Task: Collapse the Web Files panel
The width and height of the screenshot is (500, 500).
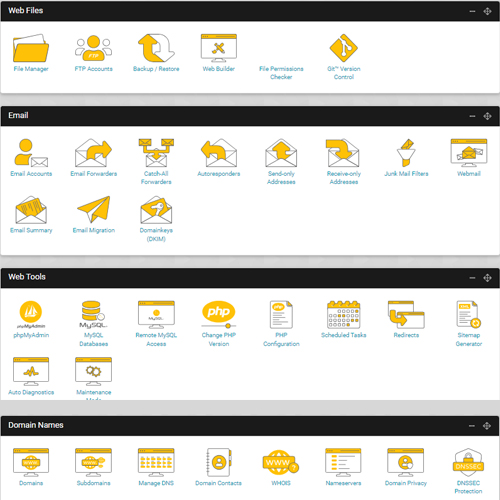Action: (472, 11)
